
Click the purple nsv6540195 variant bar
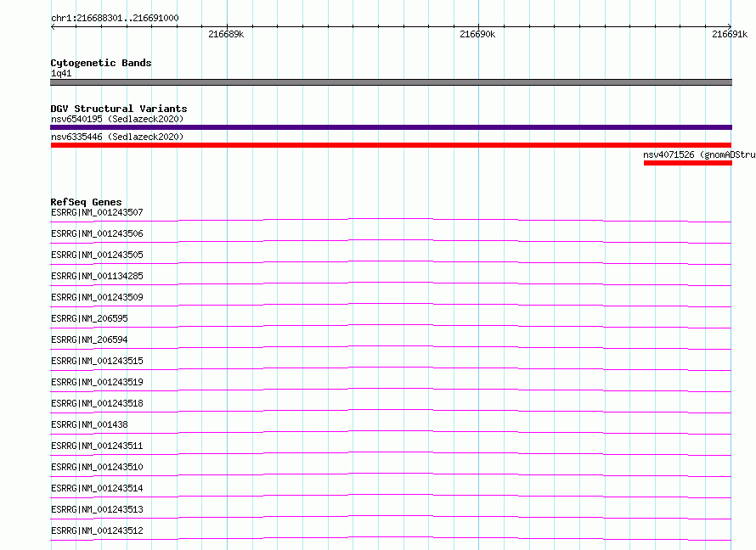[391, 127]
